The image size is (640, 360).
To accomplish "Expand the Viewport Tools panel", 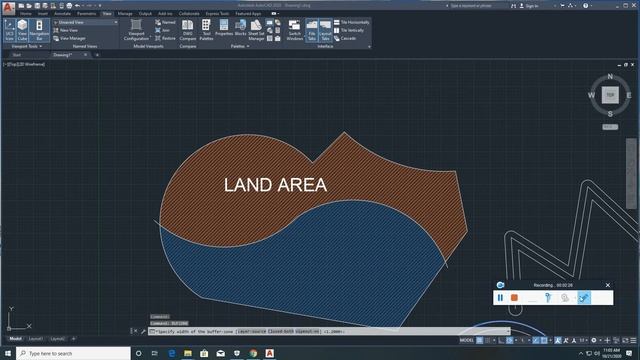I will [x=27, y=47].
